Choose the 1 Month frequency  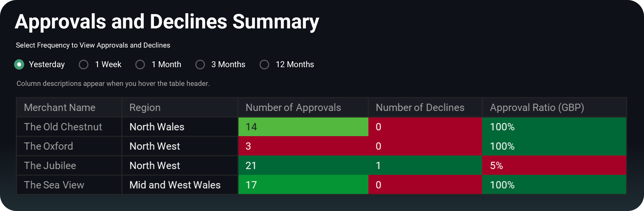click(x=140, y=64)
